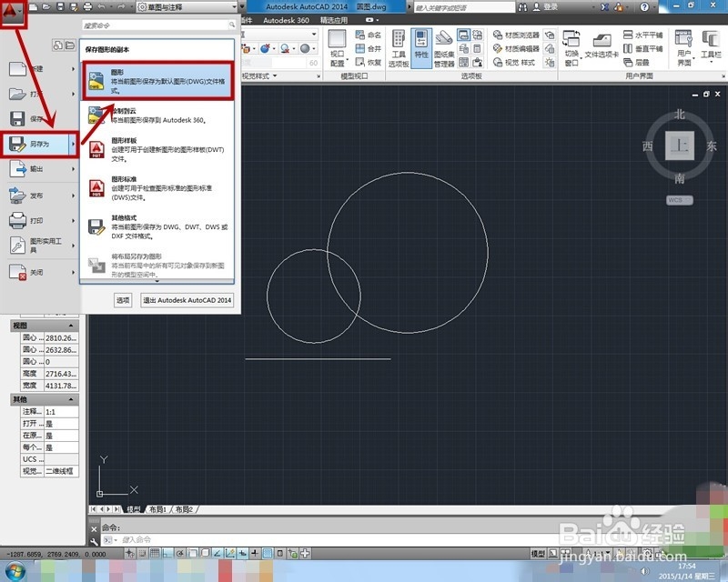The width and height of the screenshot is (728, 582).
Task: Open the 精选应用 featured apps ribbon tab
Action: (334, 20)
